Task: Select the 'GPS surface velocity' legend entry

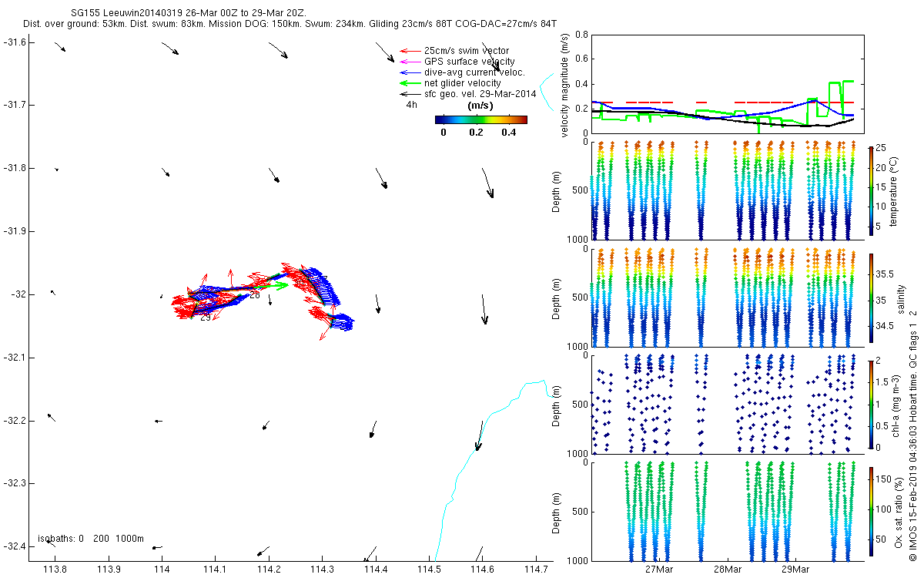Action: 470,61
